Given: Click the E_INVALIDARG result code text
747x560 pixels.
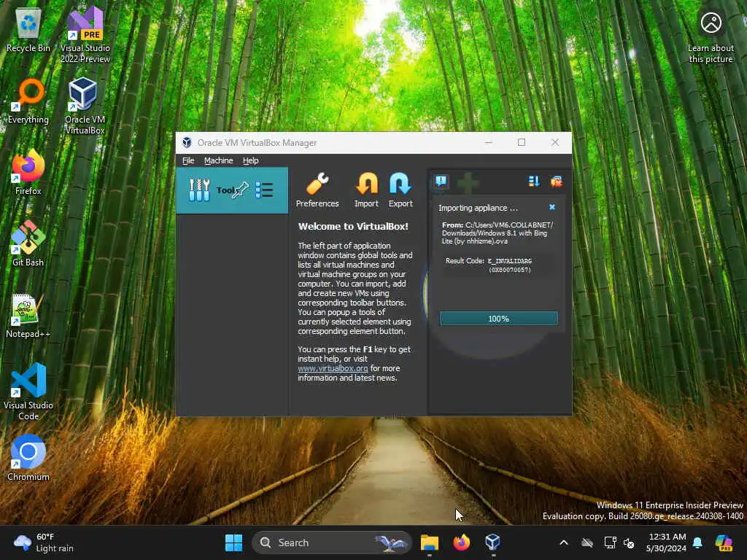Looking at the screenshot, I should coord(510,265).
